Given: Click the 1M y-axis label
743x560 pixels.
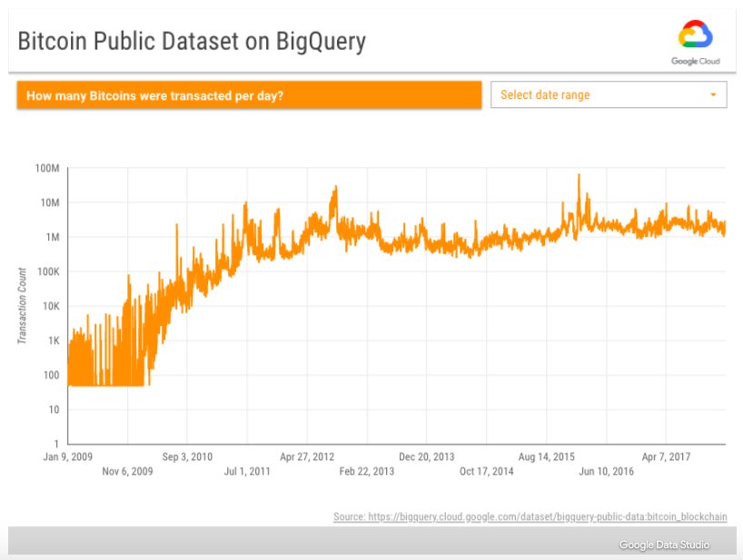Looking at the screenshot, I should [x=53, y=237].
